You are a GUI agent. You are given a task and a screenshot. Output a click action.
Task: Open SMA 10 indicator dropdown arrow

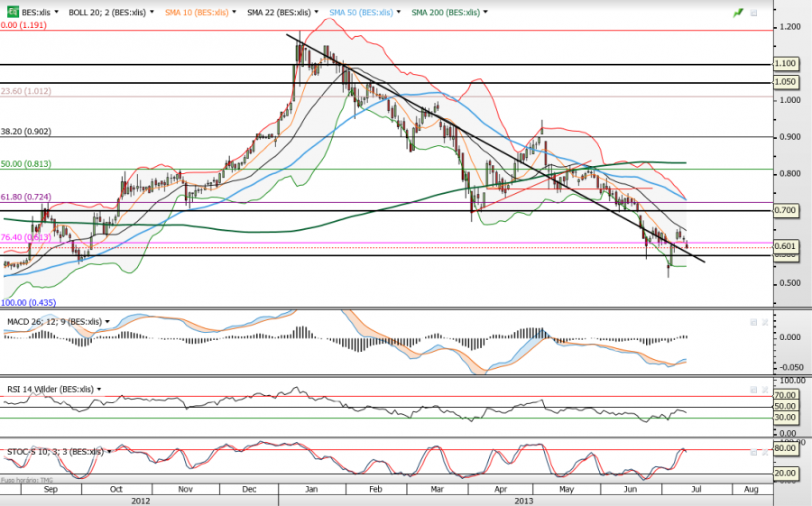pos(234,12)
